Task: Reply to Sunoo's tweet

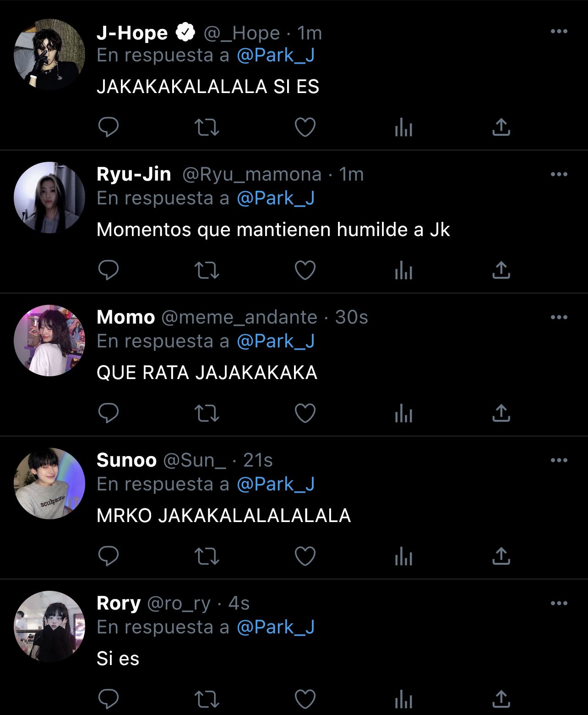Action: click(109, 556)
